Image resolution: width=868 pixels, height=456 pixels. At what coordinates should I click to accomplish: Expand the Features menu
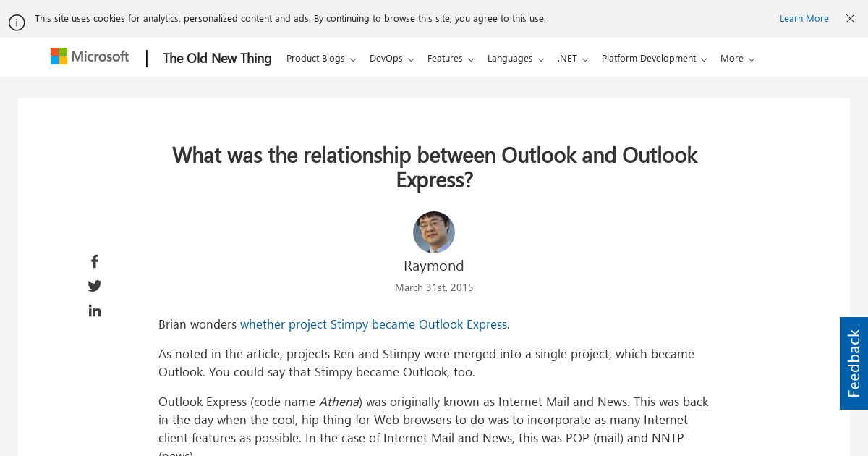click(451, 59)
